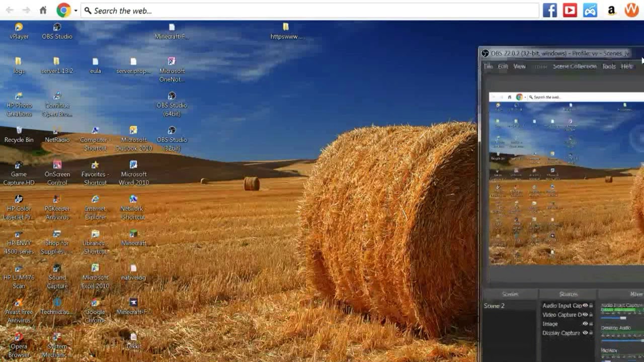644x362 pixels.
Task: Open the Recycle Bin
Action: (x=19, y=135)
